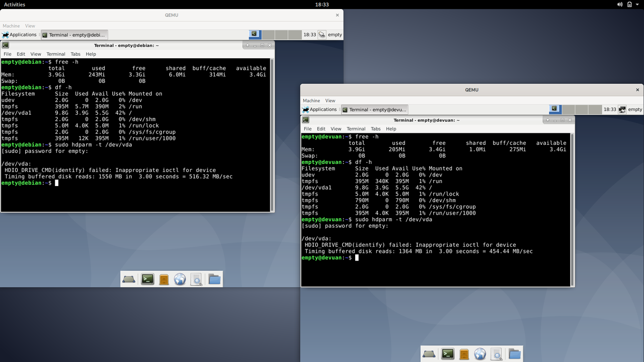
Task: Open Applications menu in Debian VM panel
Action: pyautogui.click(x=19, y=35)
